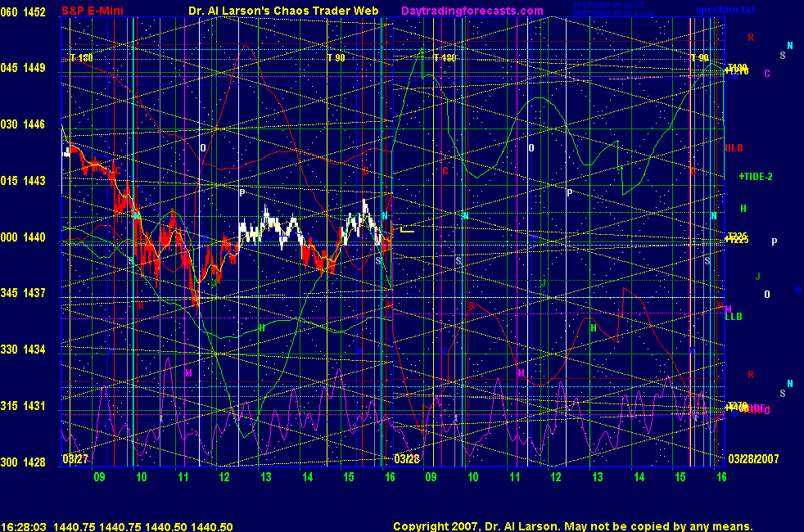
Task: Click the red ULB upper band label
Action: 734,148
